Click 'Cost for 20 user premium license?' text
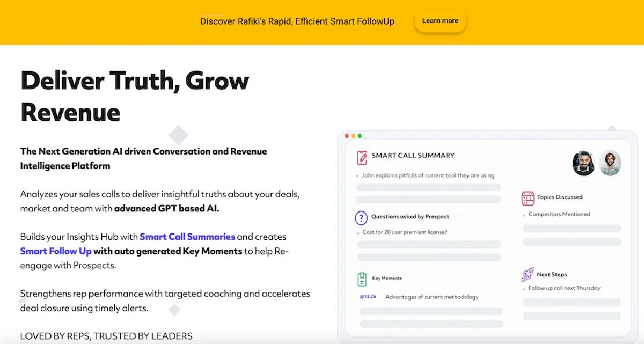644x344 pixels. (x=405, y=232)
